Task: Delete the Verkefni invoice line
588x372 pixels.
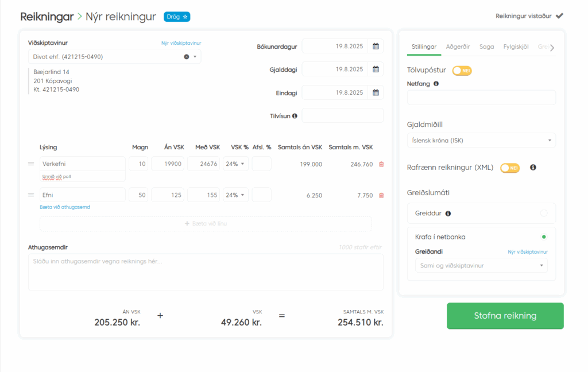Action: (381, 164)
